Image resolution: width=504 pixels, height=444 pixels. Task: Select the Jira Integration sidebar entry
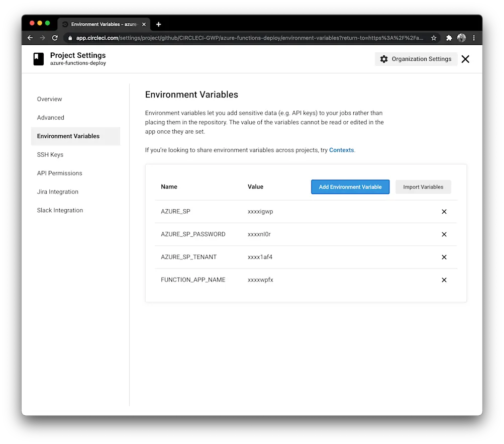[x=57, y=192]
